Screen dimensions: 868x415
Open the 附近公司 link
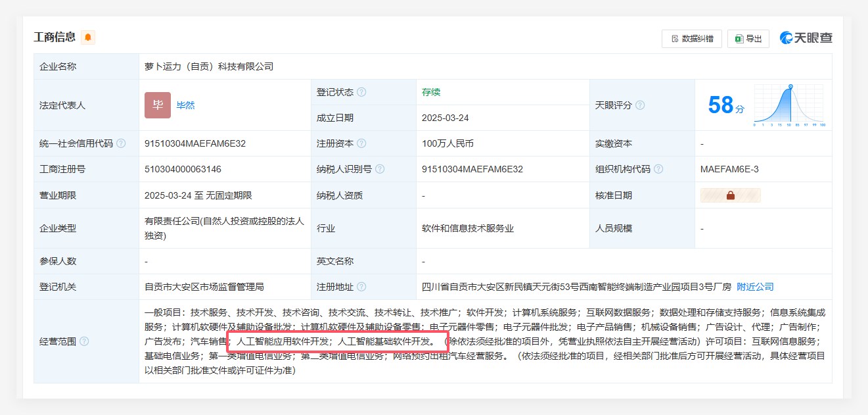click(x=755, y=287)
